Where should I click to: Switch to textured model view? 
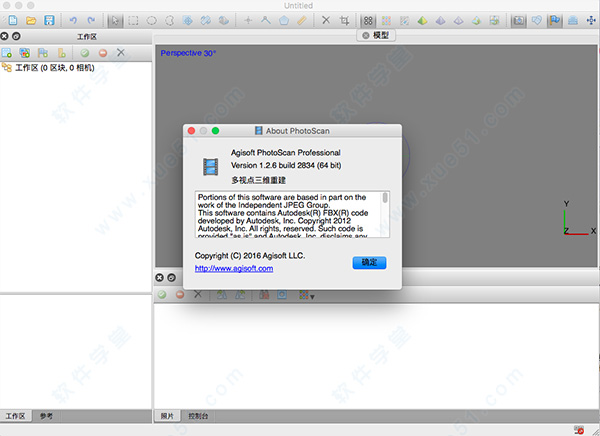click(x=476, y=20)
